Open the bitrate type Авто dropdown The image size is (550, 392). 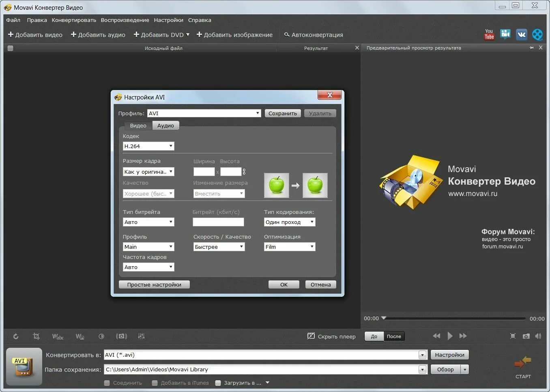click(148, 222)
